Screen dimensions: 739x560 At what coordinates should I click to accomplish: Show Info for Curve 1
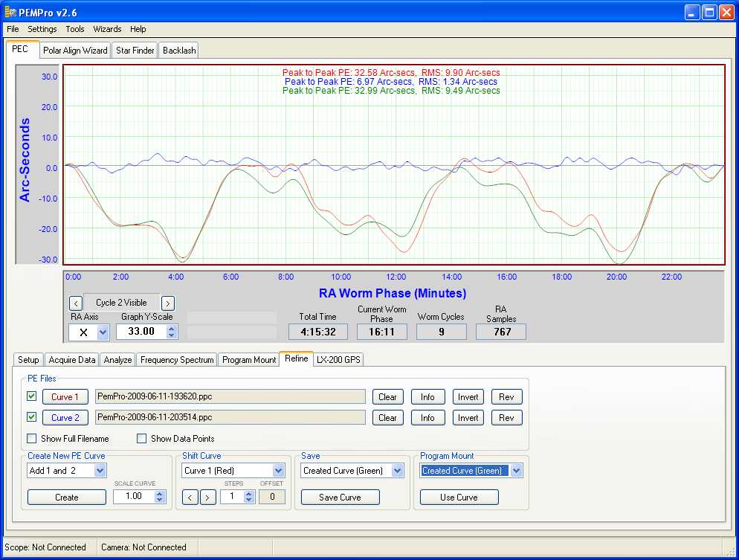[x=427, y=397]
